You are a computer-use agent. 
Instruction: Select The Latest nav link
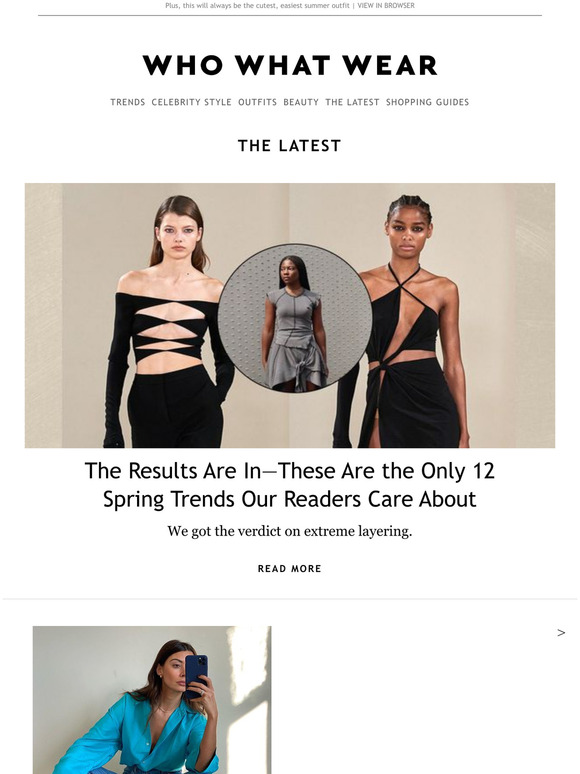click(x=352, y=102)
